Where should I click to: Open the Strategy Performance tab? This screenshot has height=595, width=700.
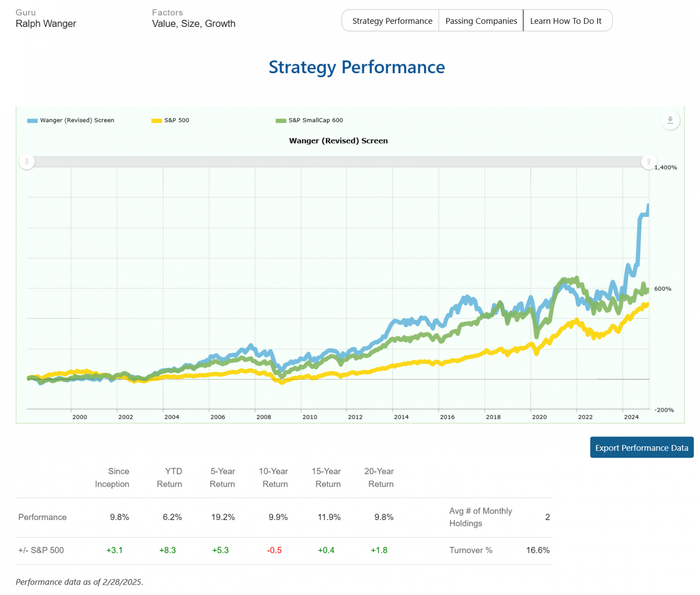pyautogui.click(x=392, y=21)
